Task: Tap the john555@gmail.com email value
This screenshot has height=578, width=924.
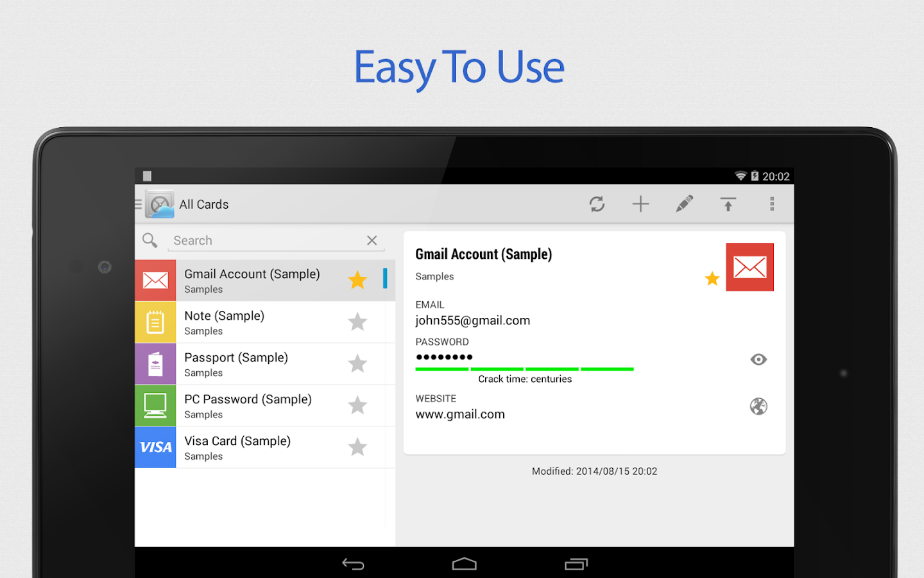Action: click(x=473, y=320)
